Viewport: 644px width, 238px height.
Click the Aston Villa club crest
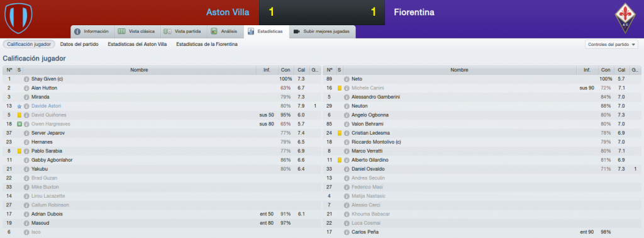[x=18, y=18]
